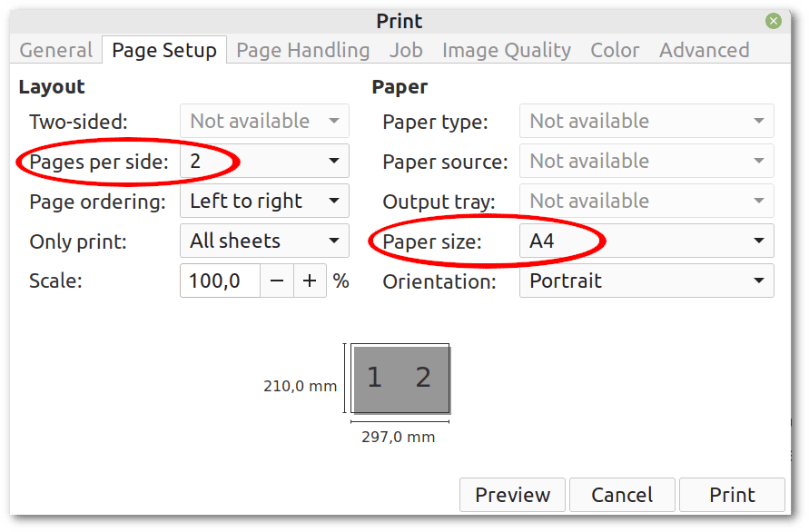Expand the Paper source selector
Image resolution: width=809 pixels, height=532 pixels.
[646, 161]
